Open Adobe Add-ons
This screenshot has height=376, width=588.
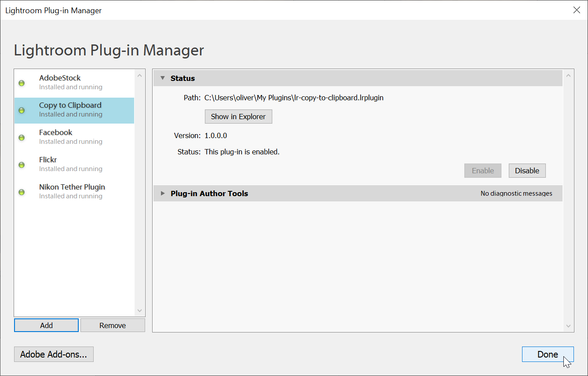(54, 354)
